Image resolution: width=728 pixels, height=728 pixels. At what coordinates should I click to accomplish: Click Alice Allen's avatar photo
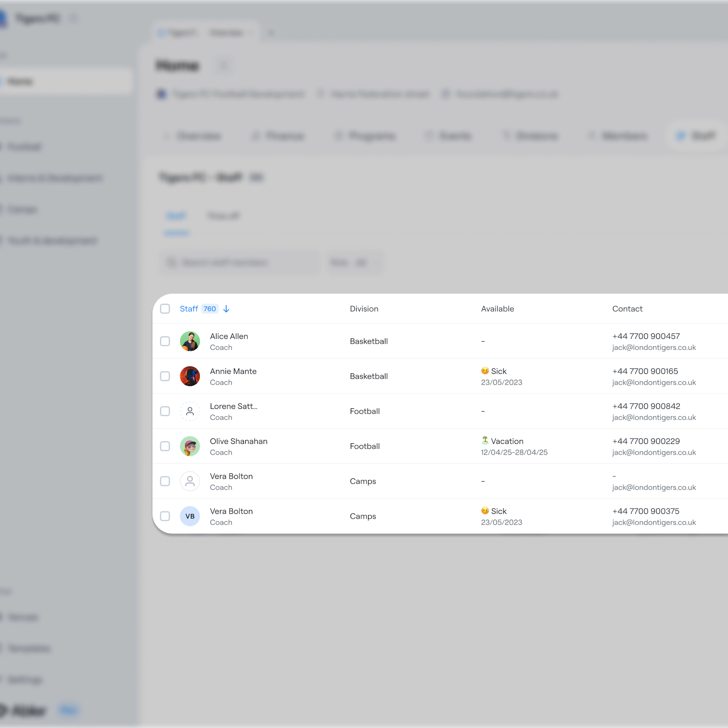pos(190,341)
